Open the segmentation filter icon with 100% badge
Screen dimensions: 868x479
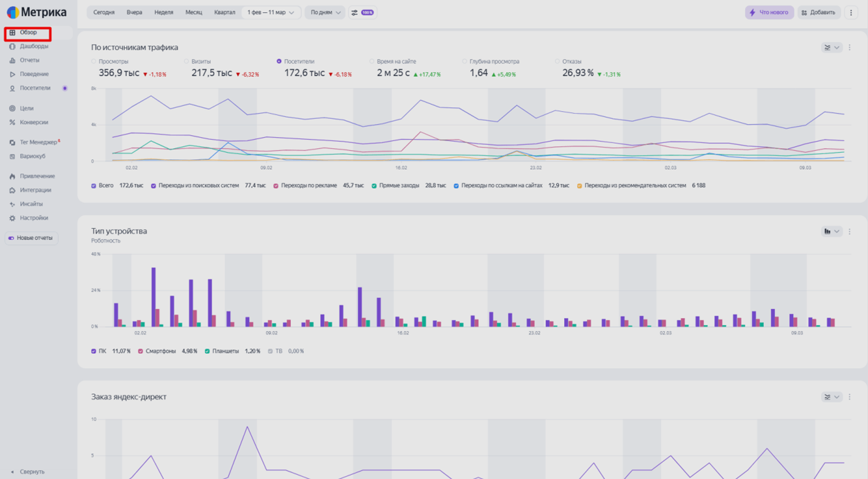tap(362, 12)
